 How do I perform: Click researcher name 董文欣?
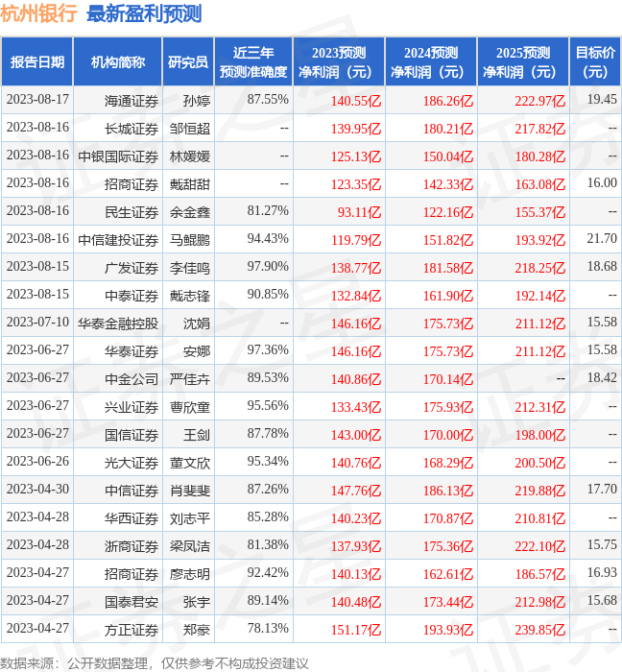tap(190, 463)
